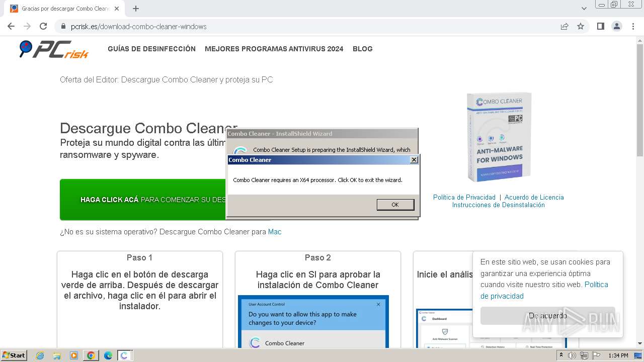Open a new browser tab
644x362 pixels.
(x=136, y=9)
